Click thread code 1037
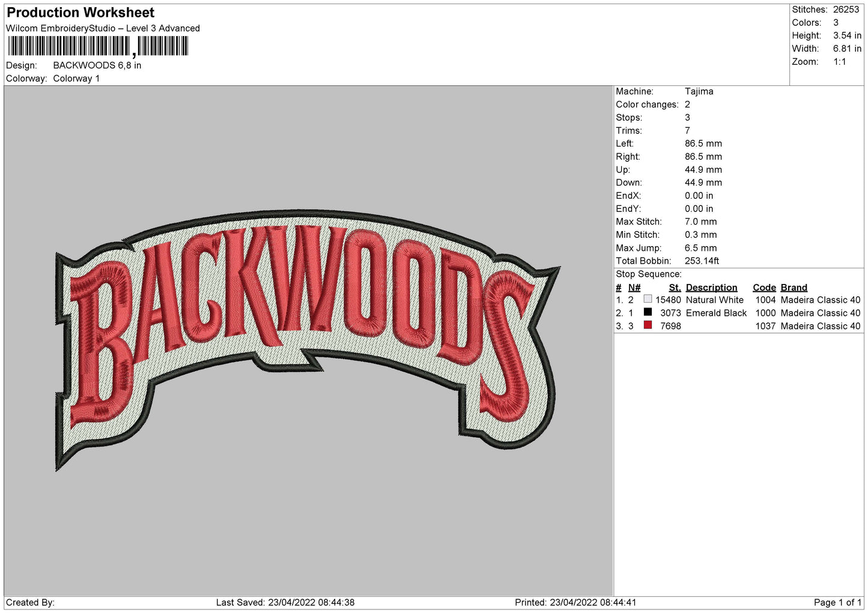 [765, 327]
